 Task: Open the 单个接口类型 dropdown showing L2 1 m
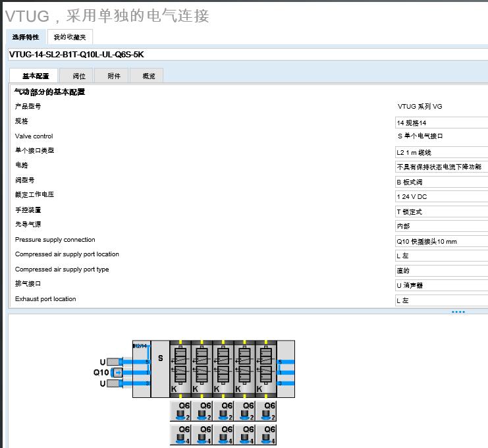point(441,152)
